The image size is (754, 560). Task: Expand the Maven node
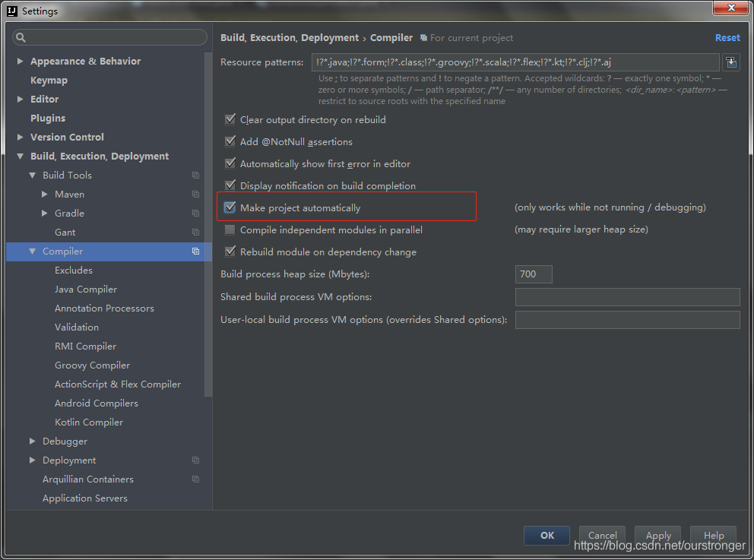click(44, 195)
